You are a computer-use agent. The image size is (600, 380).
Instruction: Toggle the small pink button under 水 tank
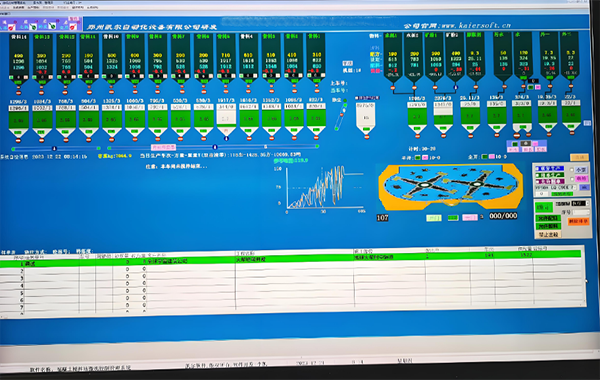click(x=538, y=87)
